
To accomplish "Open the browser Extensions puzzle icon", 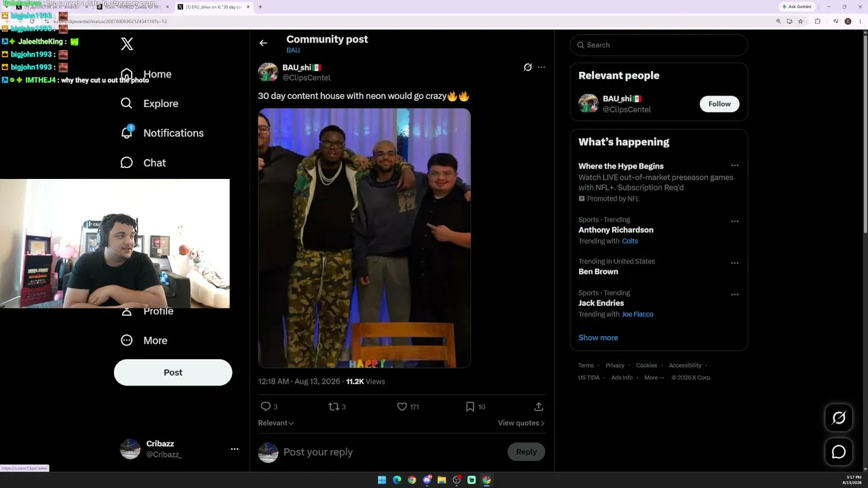I will (817, 22).
